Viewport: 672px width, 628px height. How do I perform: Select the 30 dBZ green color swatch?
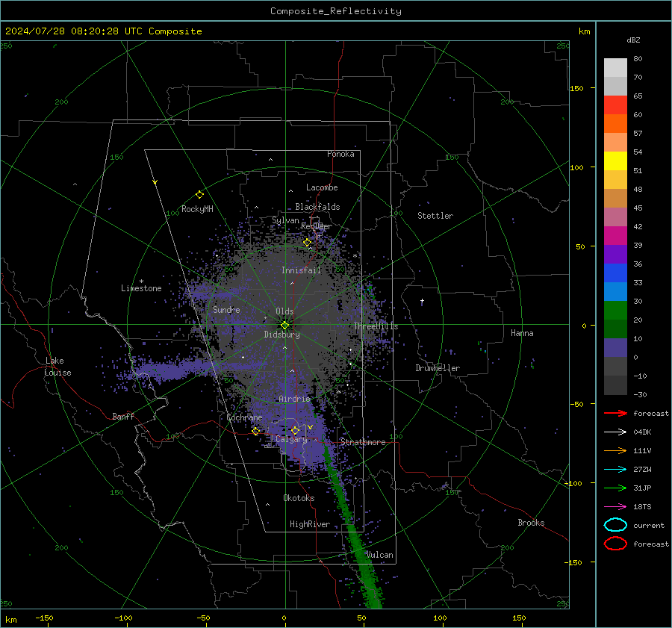[x=615, y=310]
